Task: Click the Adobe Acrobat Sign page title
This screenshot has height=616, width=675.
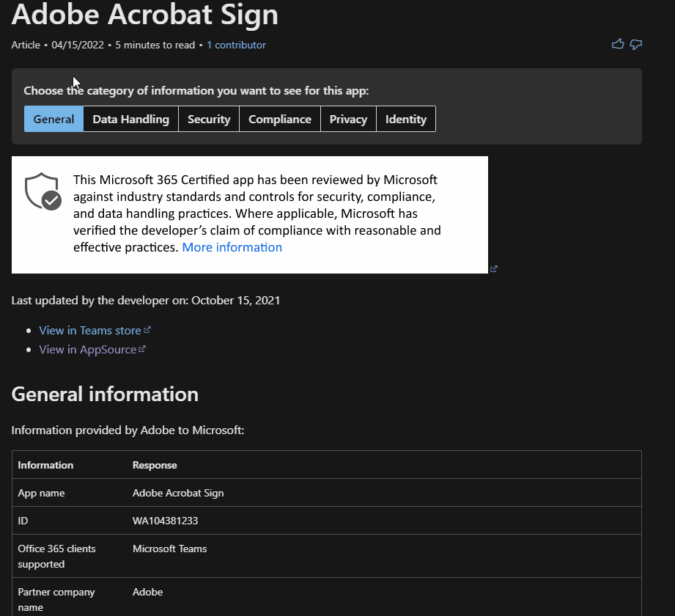Action: point(145,14)
